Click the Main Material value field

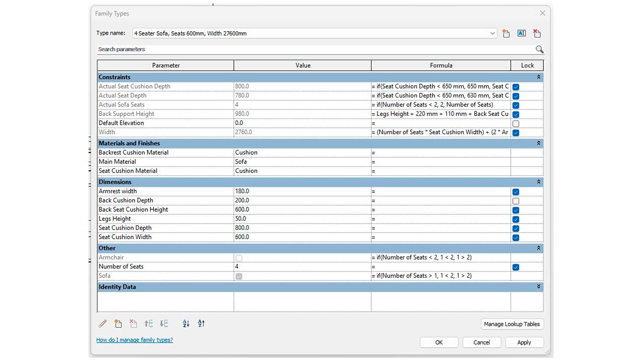pyautogui.click(x=302, y=161)
